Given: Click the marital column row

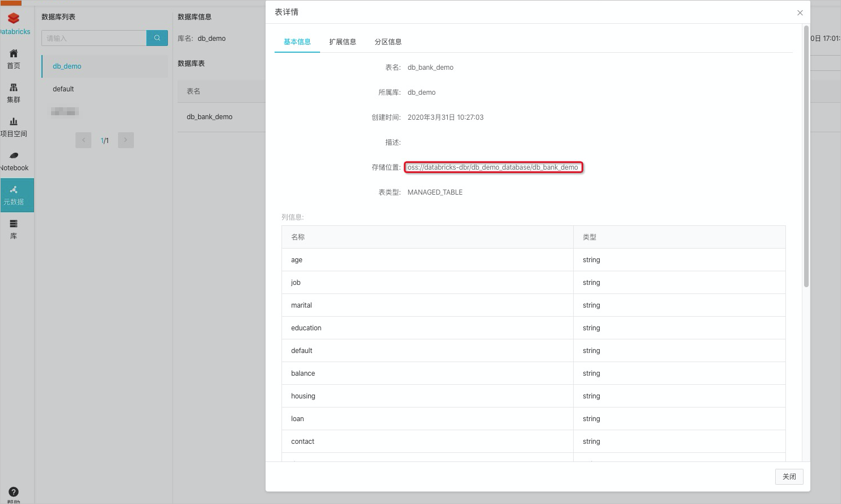Looking at the screenshot, I should coord(533,305).
